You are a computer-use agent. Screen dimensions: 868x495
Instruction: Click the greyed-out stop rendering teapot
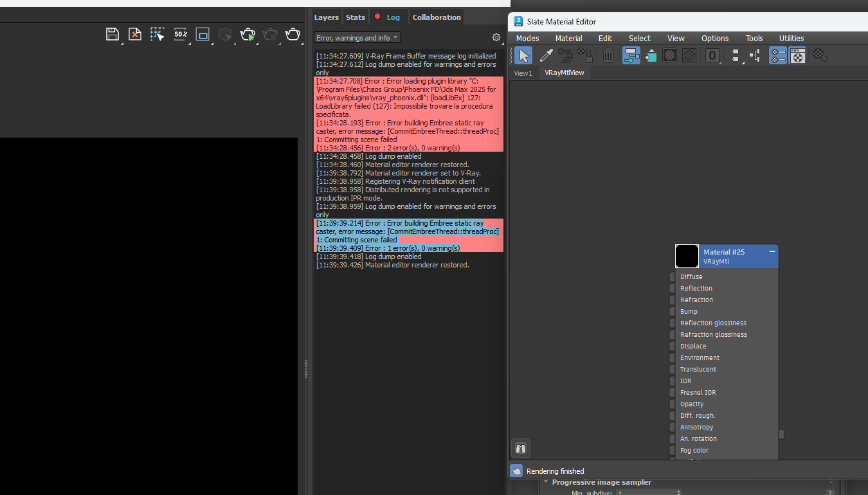coord(270,34)
